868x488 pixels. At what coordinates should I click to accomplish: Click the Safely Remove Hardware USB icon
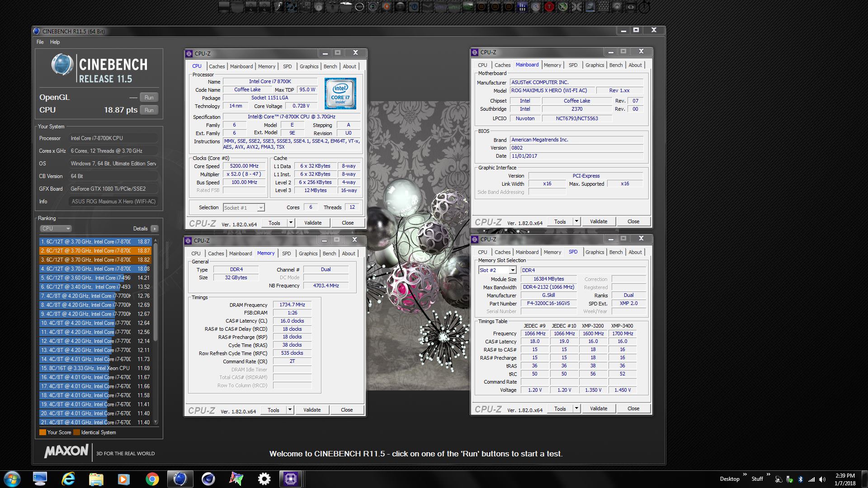pyautogui.click(x=789, y=479)
